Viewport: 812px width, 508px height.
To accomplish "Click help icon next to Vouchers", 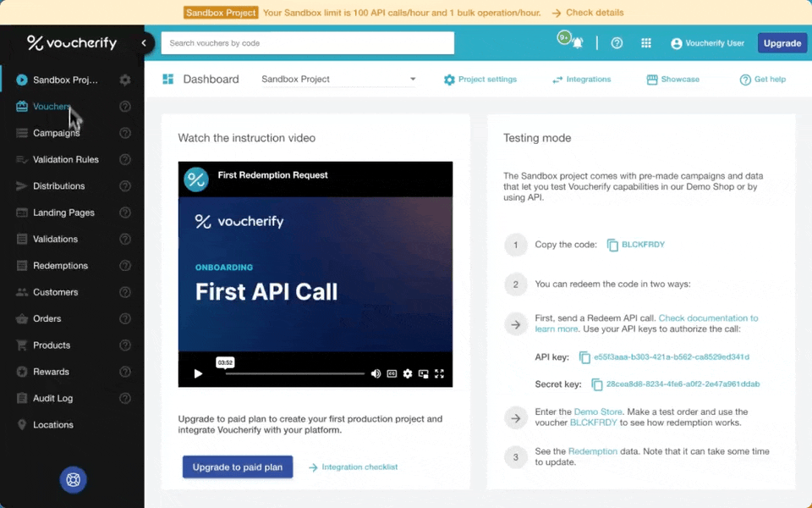I will tap(125, 107).
